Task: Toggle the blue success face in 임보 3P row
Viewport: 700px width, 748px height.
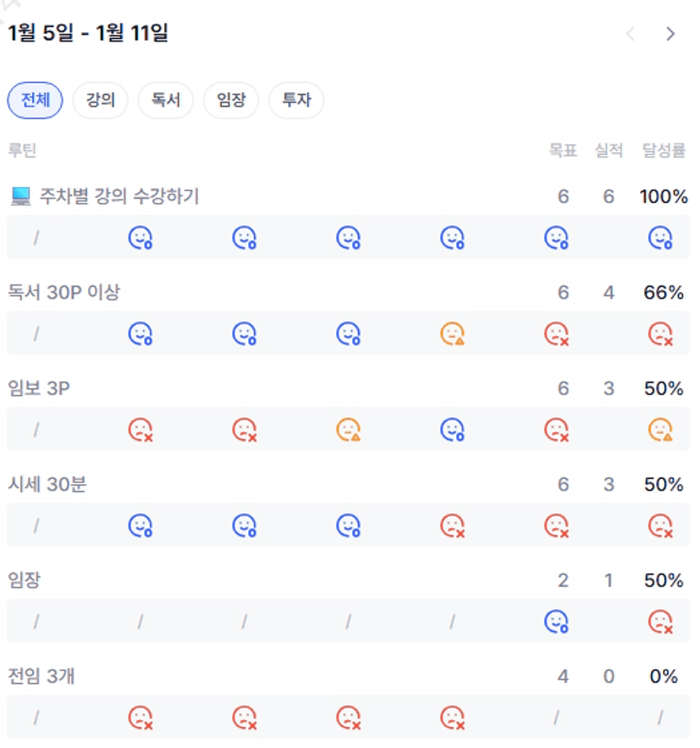Action: [452, 430]
